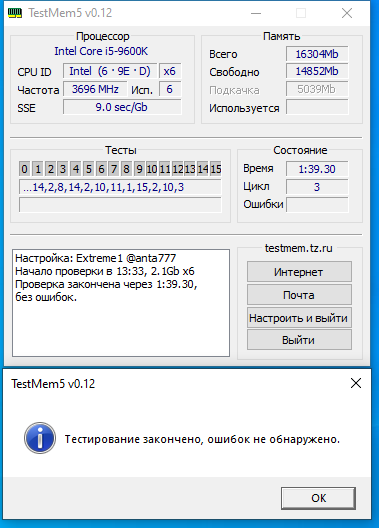Click the testmem.tz.ru group label
This screenshot has height=528, width=379.
299,248
